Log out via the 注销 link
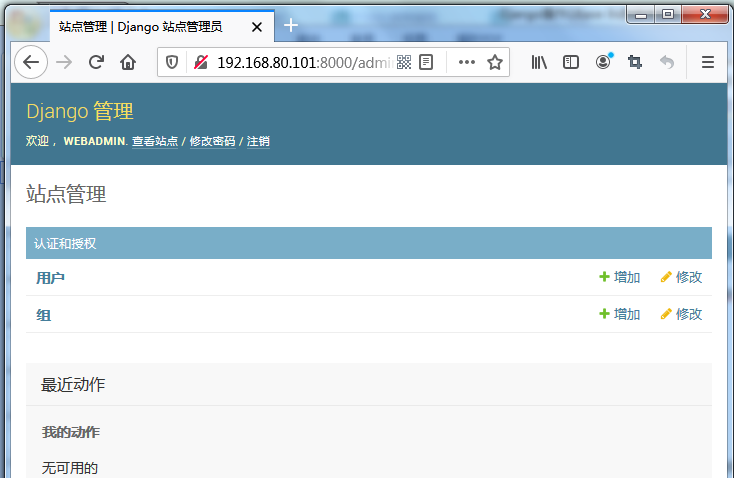The height and width of the screenshot is (478, 734). (258, 141)
